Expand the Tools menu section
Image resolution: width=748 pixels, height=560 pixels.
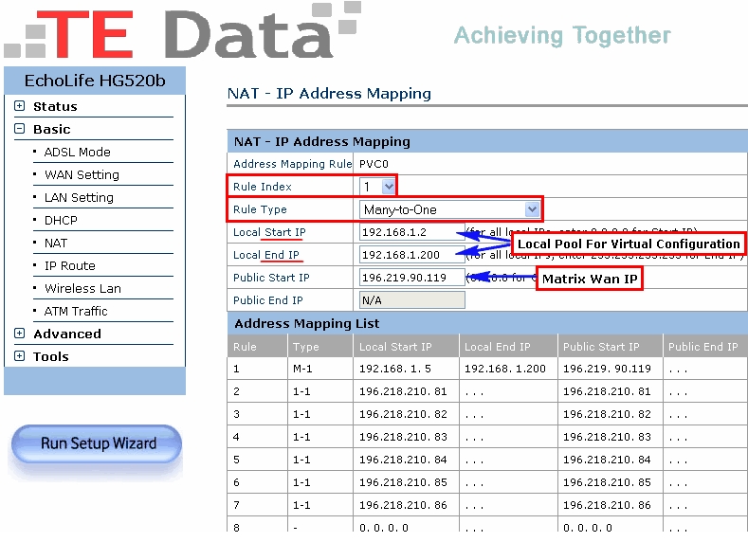click(x=20, y=356)
